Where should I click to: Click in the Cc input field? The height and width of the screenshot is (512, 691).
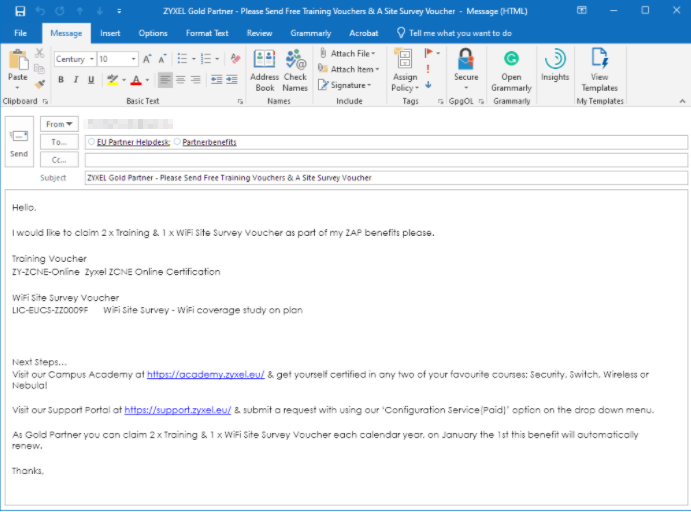pyautogui.click(x=386, y=160)
